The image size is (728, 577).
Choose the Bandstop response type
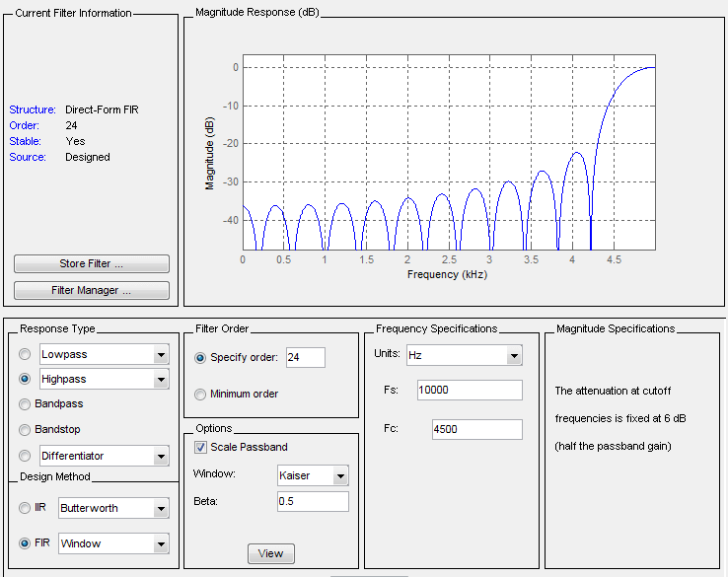tap(26, 430)
